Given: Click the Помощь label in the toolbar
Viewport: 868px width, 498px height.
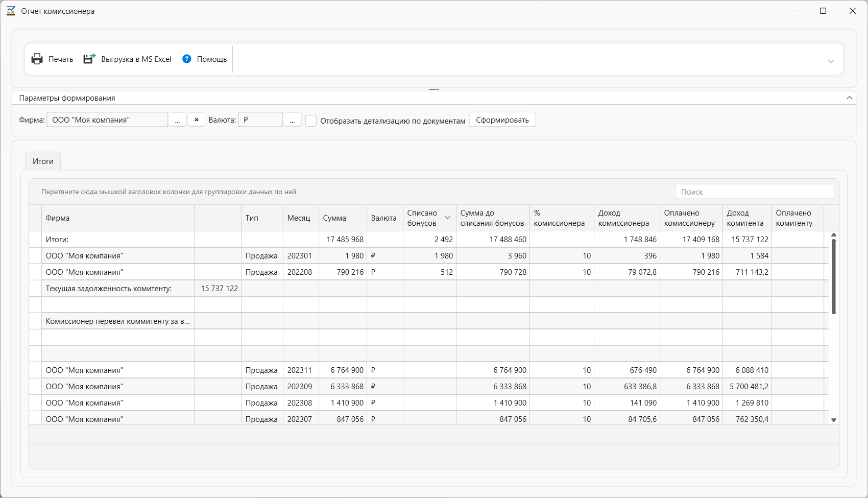Looking at the screenshot, I should click(212, 59).
